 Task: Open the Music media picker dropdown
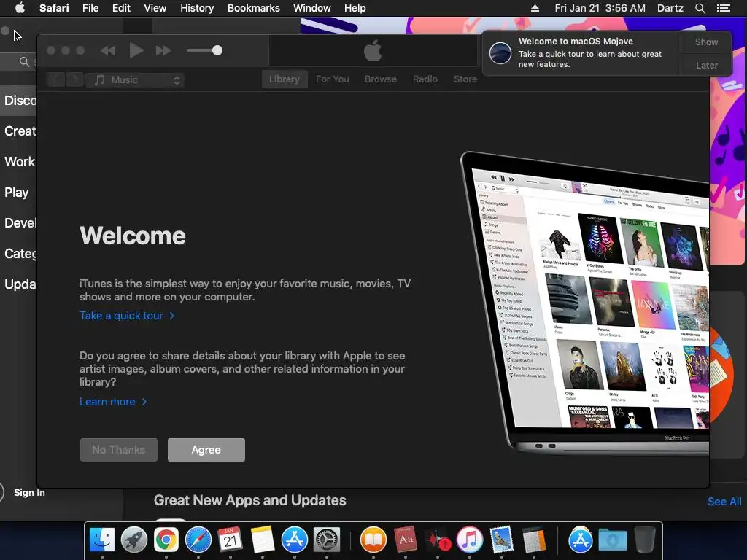[x=135, y=80]
